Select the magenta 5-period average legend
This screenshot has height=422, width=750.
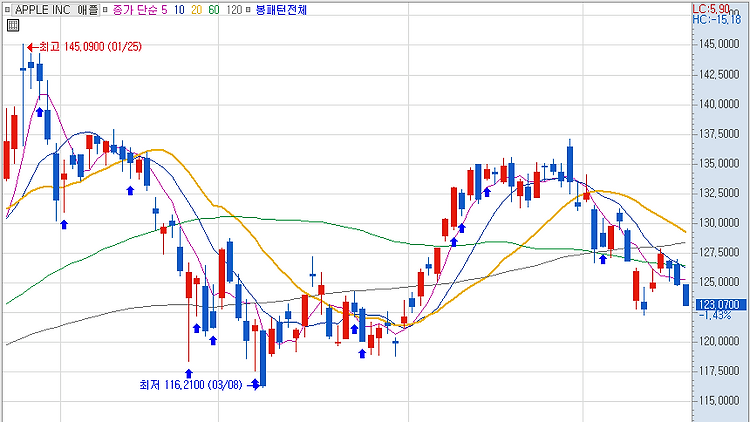tap(164, 10)
